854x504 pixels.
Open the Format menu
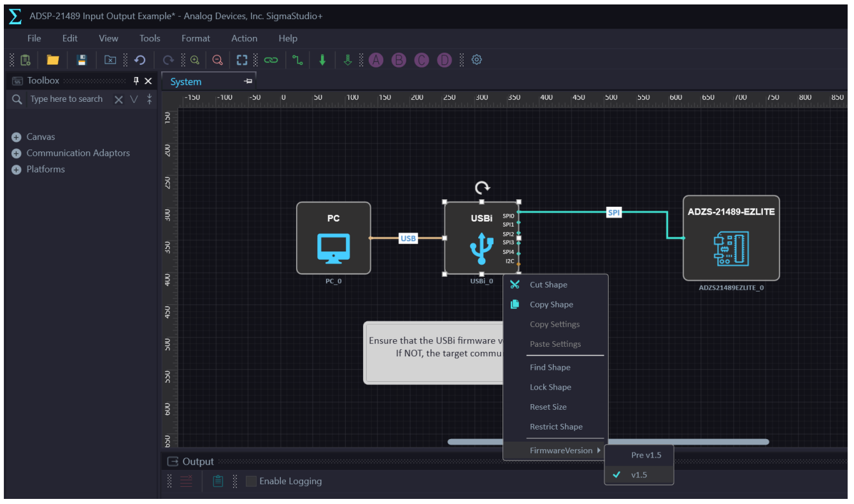tap(196, 38)
